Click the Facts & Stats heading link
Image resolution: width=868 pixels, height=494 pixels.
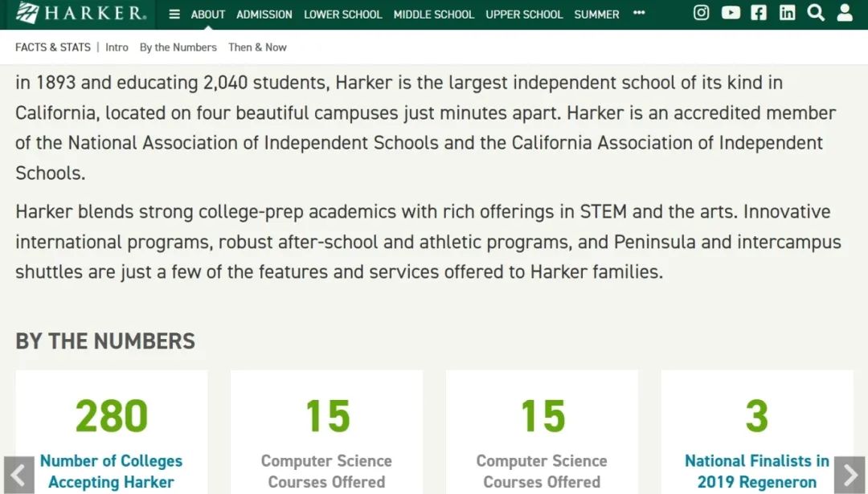pos(52,47)
